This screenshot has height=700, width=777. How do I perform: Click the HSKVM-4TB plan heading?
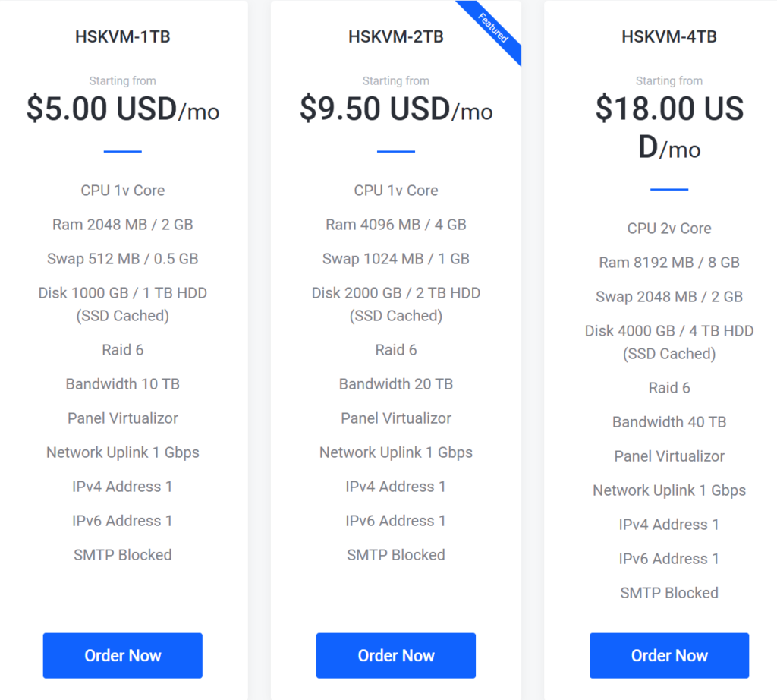[669, 36]
